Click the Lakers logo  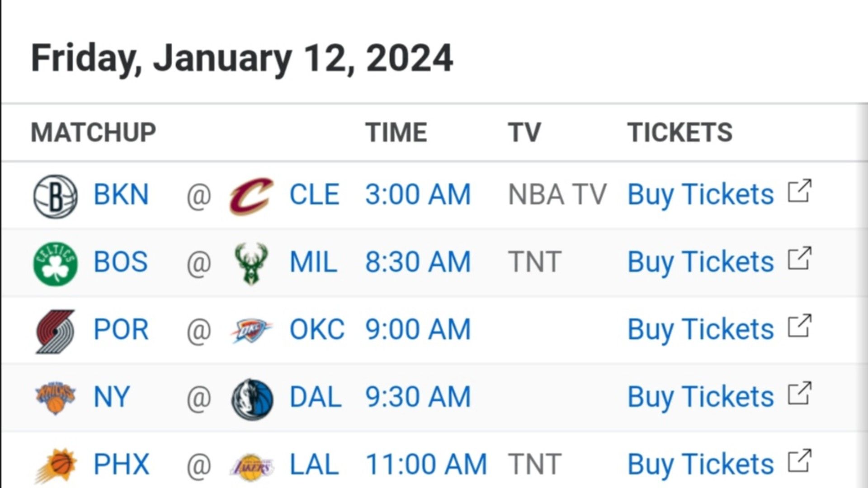pyautogui.click(x=252, y=467)
